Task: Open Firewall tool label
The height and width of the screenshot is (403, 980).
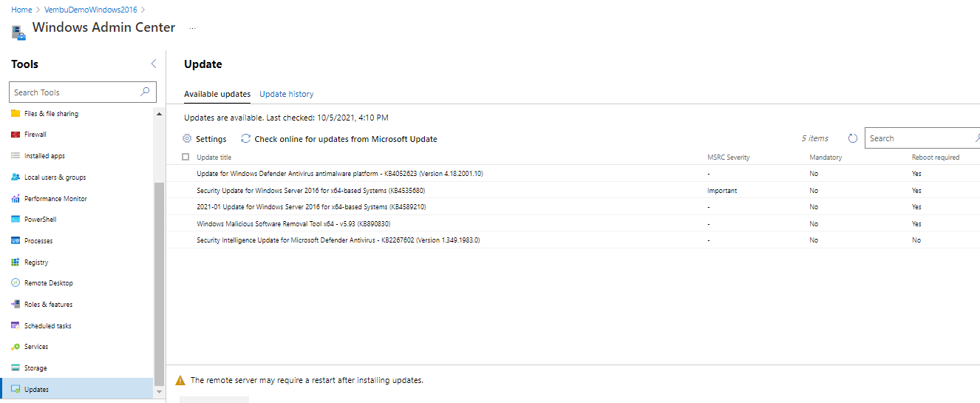Action: tap(35, 135)
